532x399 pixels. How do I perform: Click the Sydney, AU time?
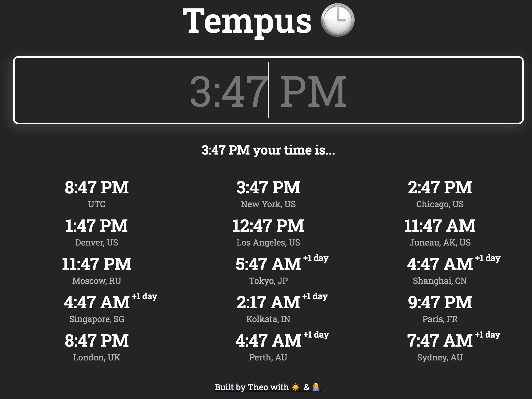440,341
